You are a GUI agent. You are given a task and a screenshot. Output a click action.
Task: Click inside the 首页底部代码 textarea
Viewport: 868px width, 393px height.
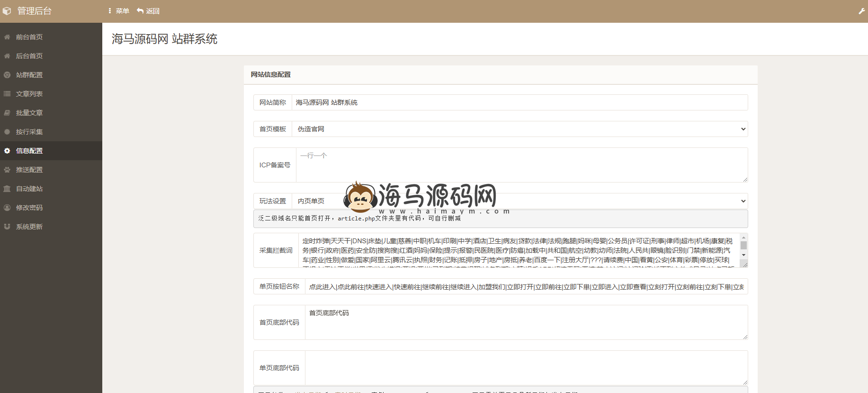point(526,322)
